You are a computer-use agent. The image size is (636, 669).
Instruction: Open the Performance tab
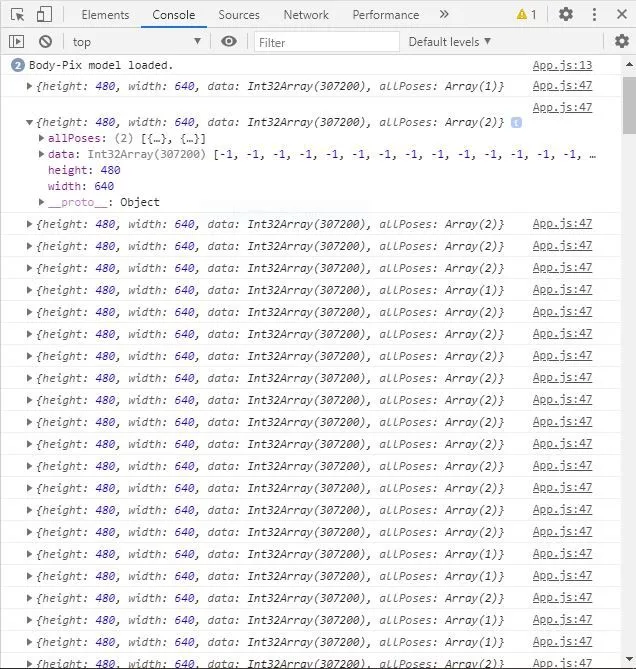click(386, 15)
